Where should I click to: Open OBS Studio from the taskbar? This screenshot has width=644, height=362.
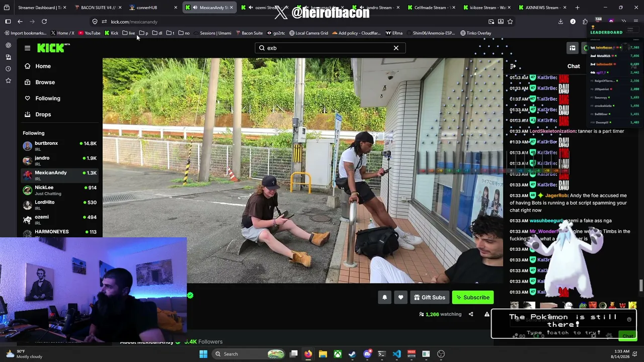441,354
